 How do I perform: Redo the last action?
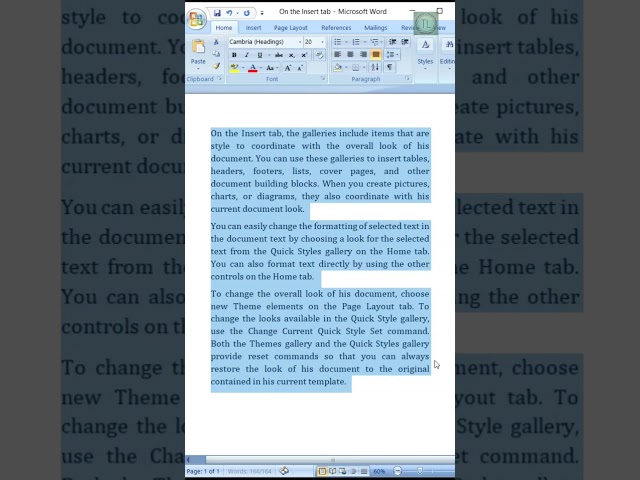[247, 13]
